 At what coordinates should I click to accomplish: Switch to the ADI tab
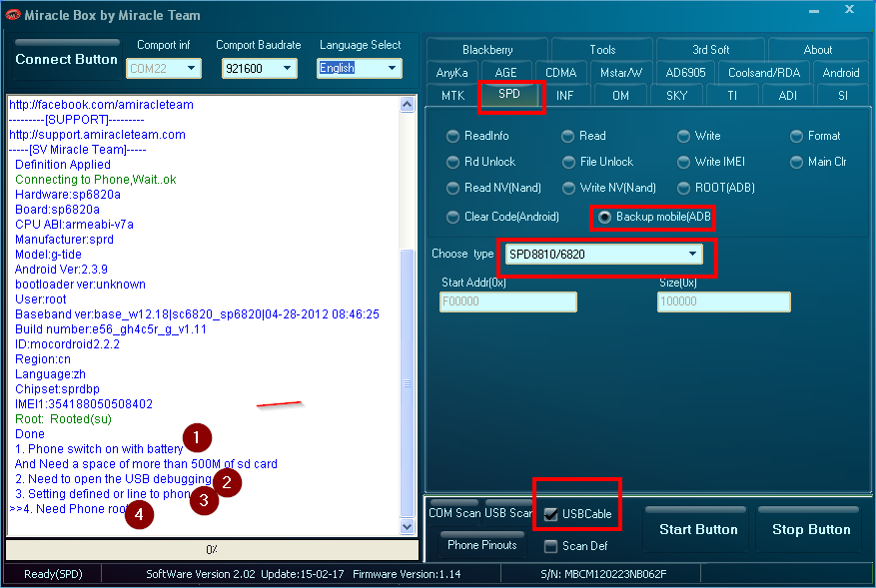pos(787,96)
